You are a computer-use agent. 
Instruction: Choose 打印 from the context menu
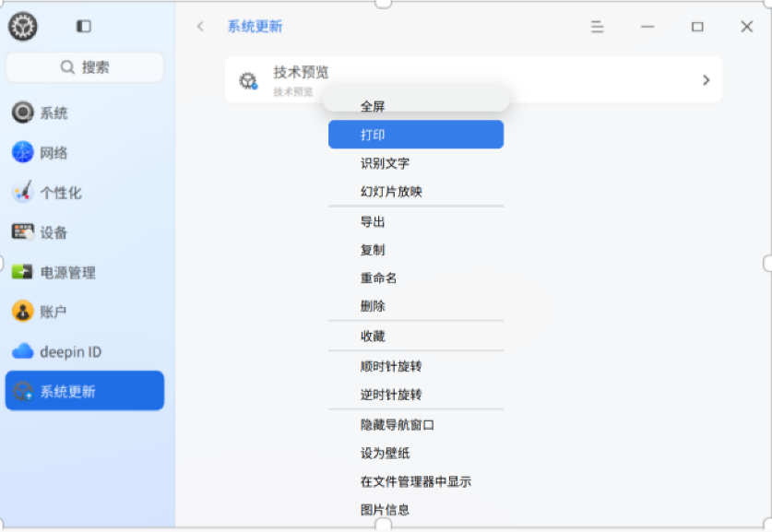point(416,135)
